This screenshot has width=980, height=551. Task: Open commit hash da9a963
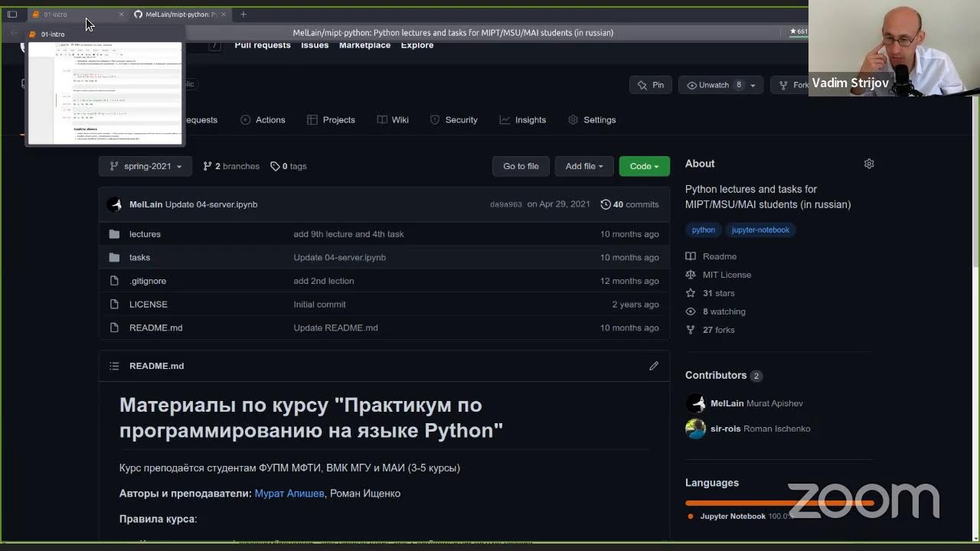click(506, 204)
